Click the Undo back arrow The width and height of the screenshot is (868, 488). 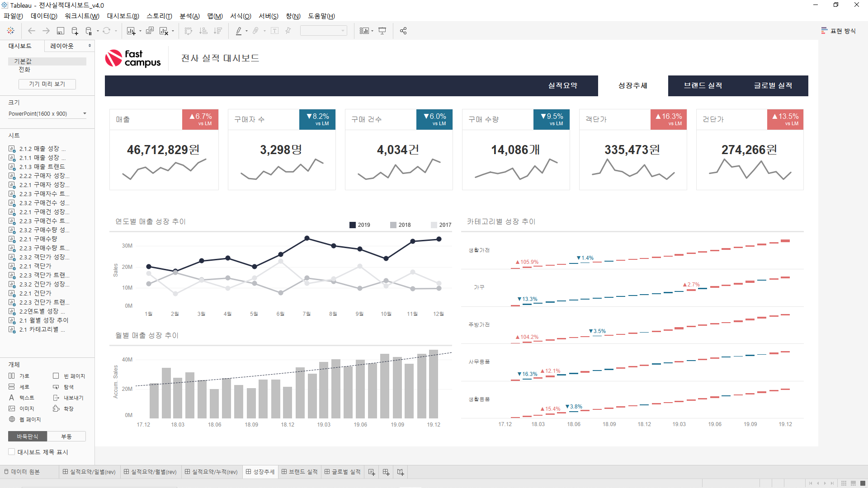31,31
